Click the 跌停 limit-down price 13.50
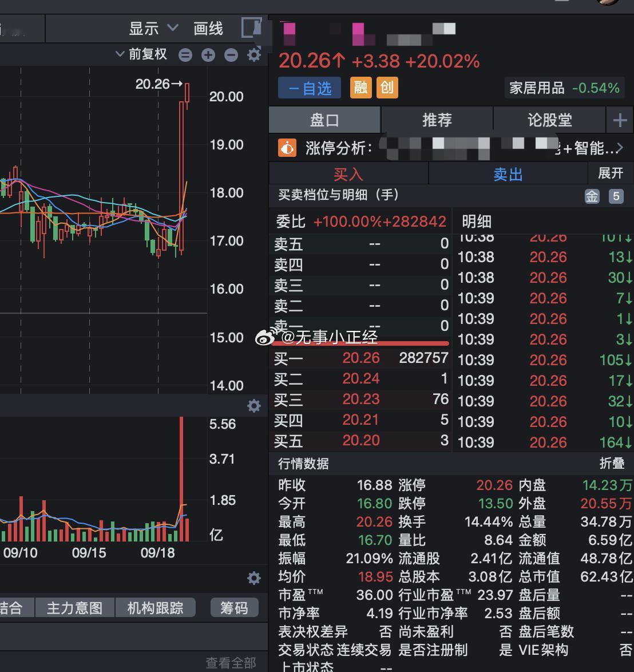This screenshot has width=634, height=672. coord(496,503)
